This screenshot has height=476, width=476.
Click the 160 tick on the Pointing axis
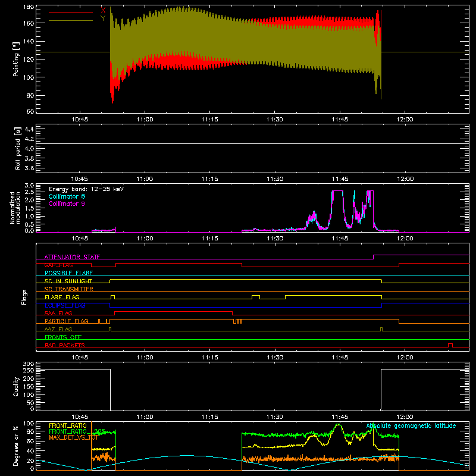[x=29, y=23]
